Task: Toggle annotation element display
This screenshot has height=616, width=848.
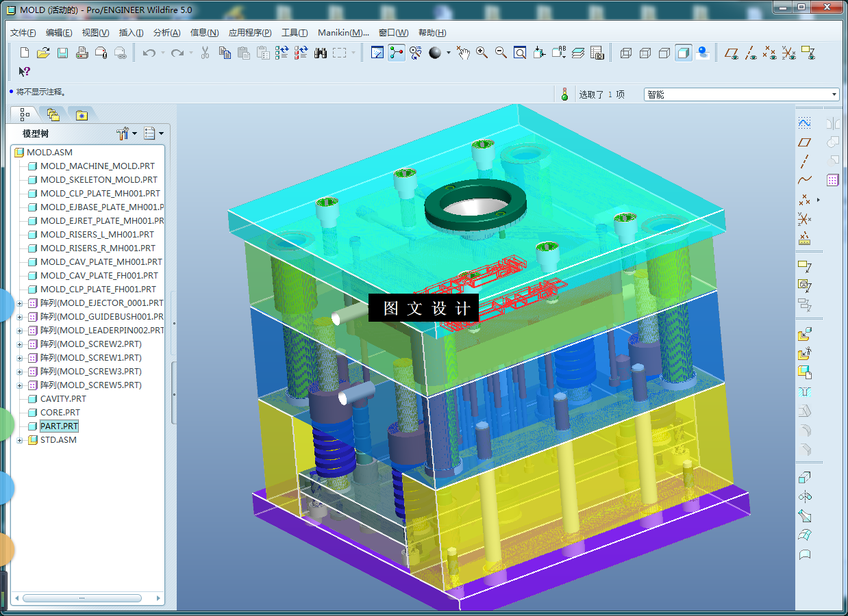Action: 808,53
